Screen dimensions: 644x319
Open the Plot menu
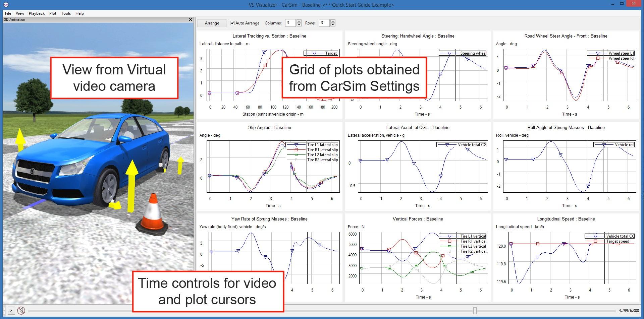point(52,13)
